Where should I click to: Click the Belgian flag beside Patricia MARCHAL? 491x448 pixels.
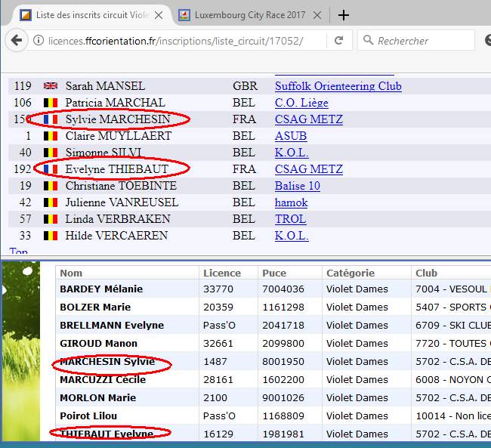point(51,103)
